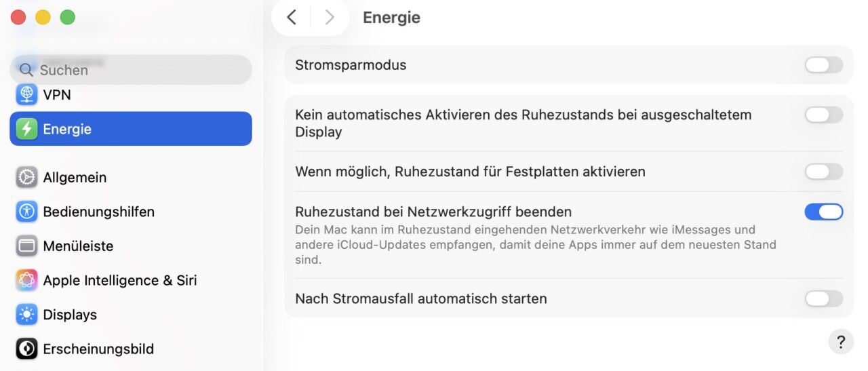Click the Suchen search field
The width and height of the screenshot is (868, 371).
(x=136, y=70)
